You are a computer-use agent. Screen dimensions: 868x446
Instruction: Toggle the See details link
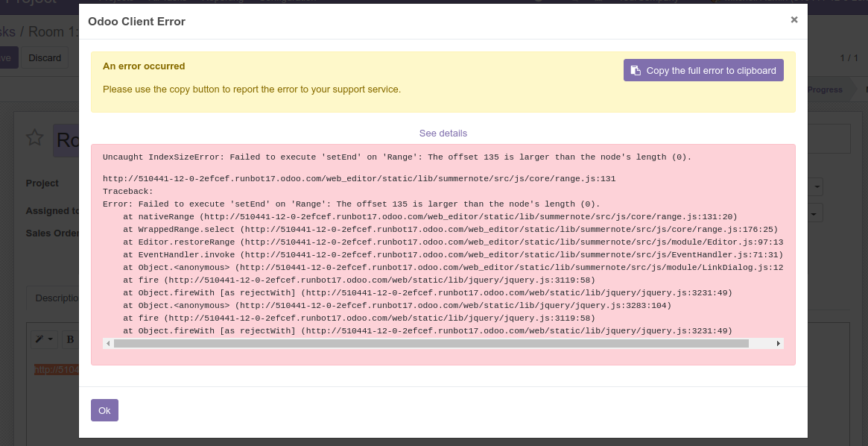443,133
